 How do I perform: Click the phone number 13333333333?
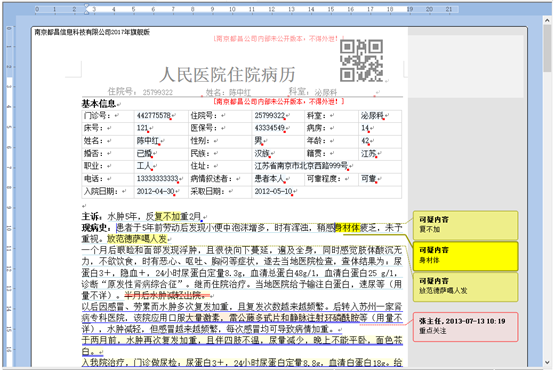point(158,178)
